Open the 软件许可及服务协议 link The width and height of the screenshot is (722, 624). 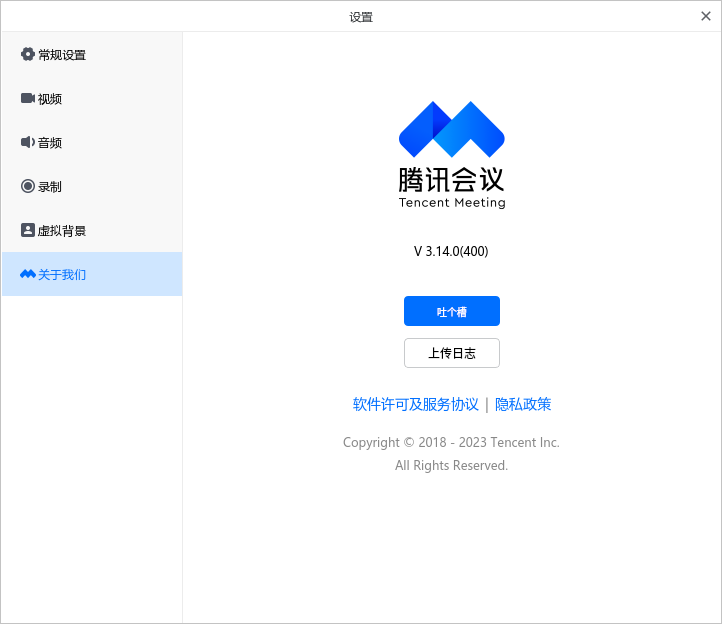(x=415, y=404)
